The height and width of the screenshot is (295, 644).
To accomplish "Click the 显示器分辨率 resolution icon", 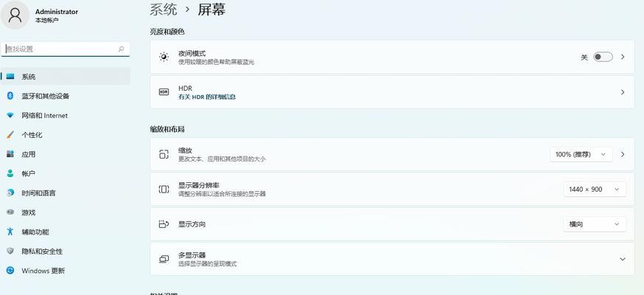I will click(164, 190).
